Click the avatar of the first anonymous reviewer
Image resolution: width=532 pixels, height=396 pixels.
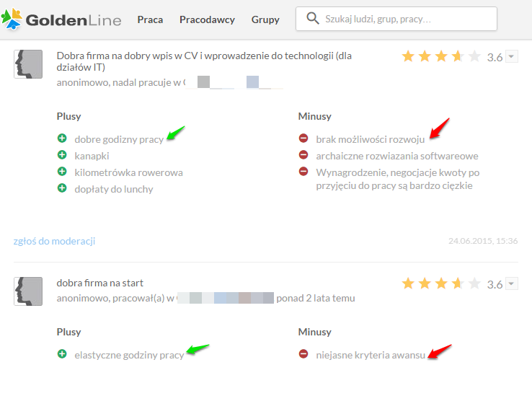point(28,64)
